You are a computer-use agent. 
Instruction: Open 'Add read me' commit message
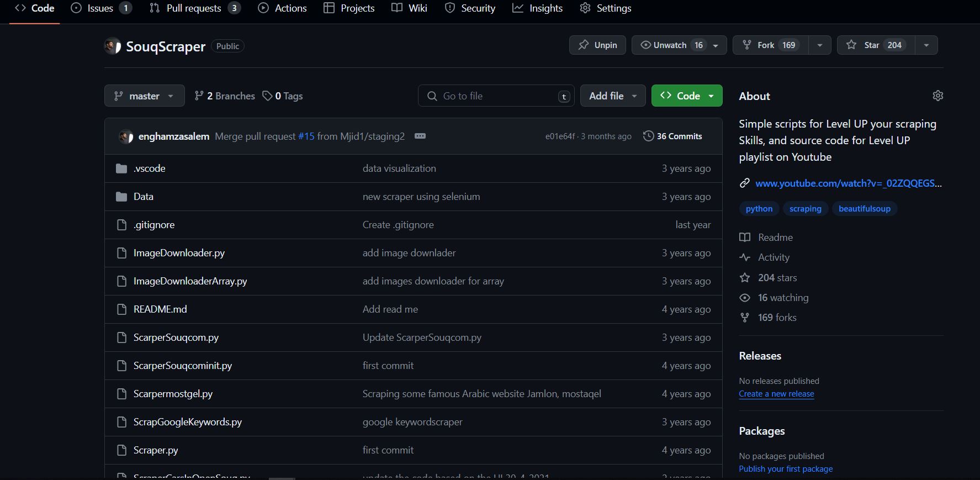(x=390, y=309)
